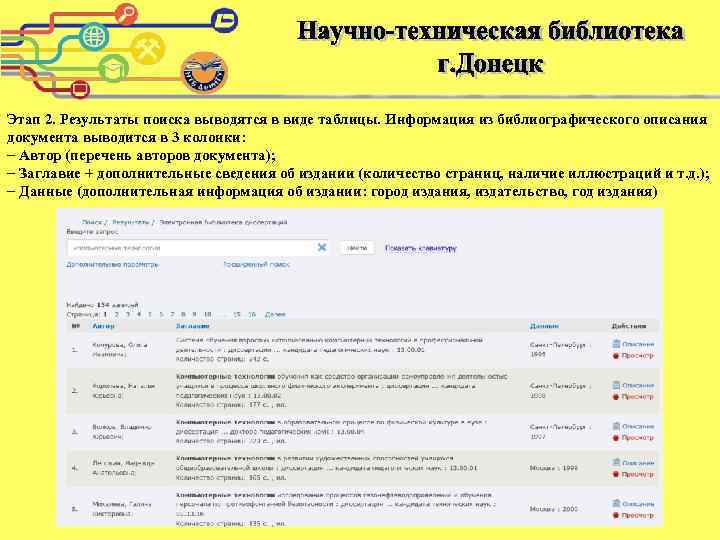The image size is (720, 540).
Task: Click the red Просмотр icon in row 3
Action: click(x=616, y=438)
